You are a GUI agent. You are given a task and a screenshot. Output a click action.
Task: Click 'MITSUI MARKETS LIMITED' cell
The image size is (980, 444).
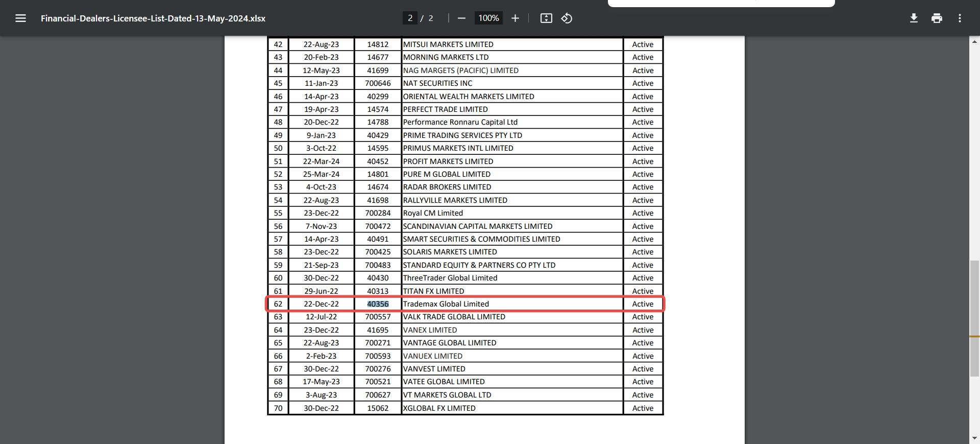[x=512, y=44]
